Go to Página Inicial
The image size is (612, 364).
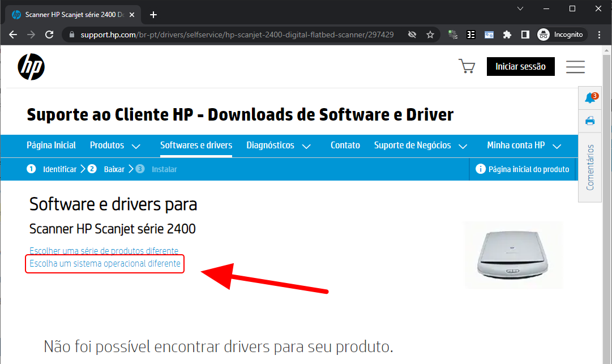(51, 145)
